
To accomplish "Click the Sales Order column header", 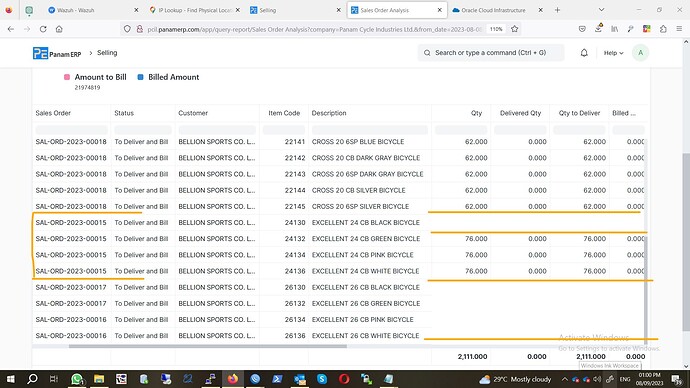I will pyautogui.click(x=53, y=113).
